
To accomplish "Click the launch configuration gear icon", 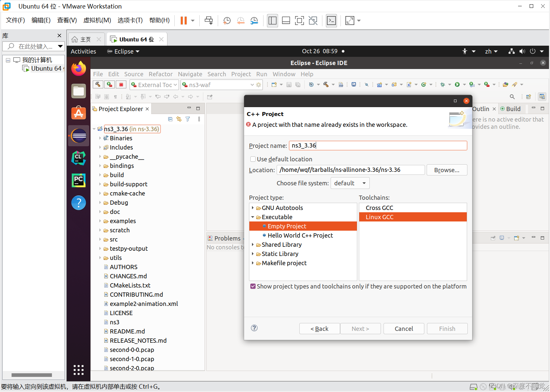I will coord(259,85).
